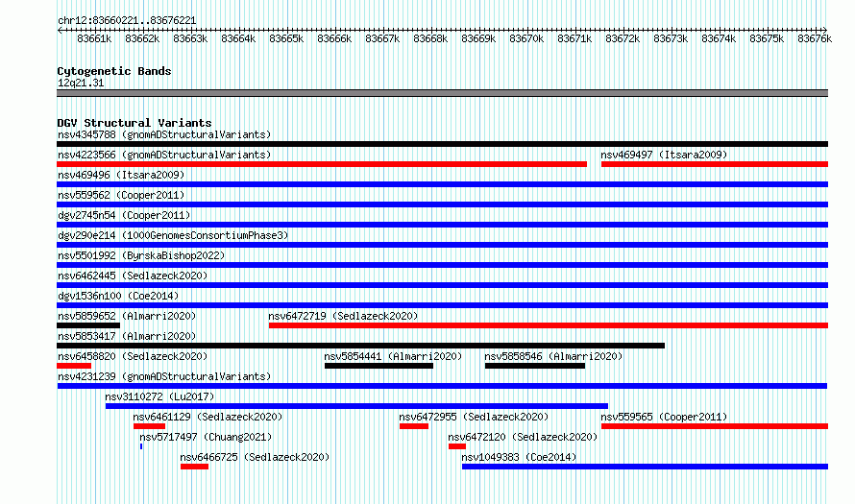This screenshot has width=855, height=504.
Task: Click the red bar under nsv6458820
Action: tap(74, 366)
